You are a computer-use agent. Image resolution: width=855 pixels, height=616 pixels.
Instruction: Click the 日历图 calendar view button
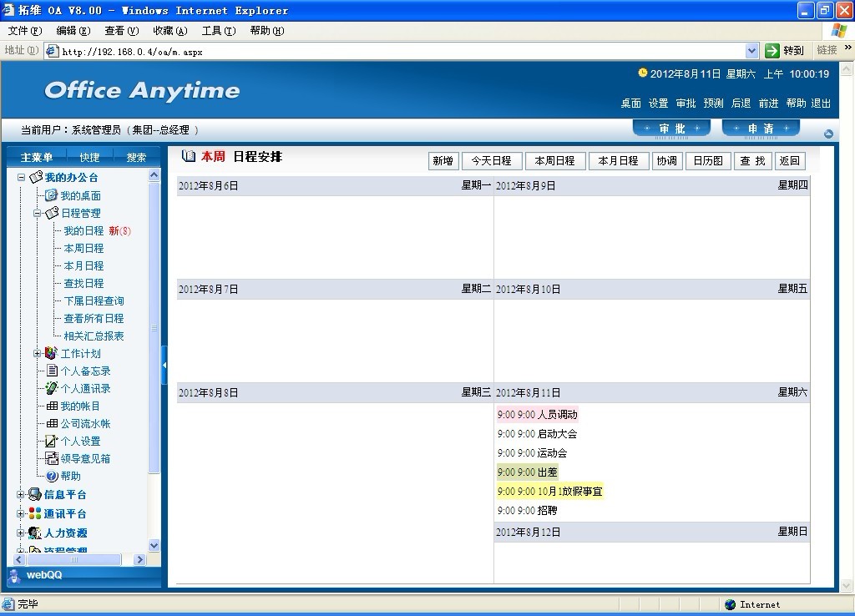(x=708, y=161)
